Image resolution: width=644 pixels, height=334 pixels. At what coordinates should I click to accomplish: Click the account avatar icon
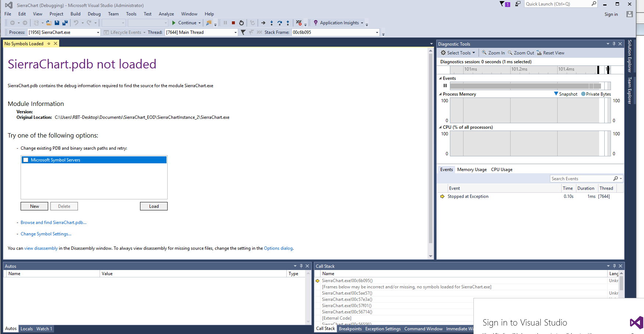(630, 14)
